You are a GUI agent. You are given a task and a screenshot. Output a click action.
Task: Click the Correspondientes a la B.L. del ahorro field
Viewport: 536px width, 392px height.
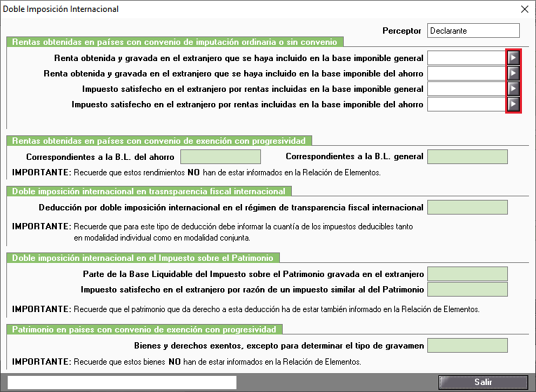tap(220, 157)
